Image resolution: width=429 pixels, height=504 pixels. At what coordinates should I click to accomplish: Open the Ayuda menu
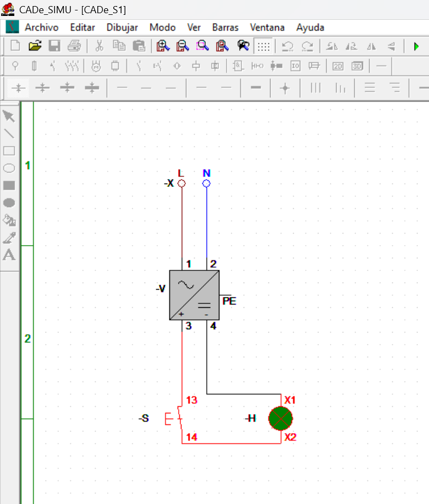coord(310,27)
